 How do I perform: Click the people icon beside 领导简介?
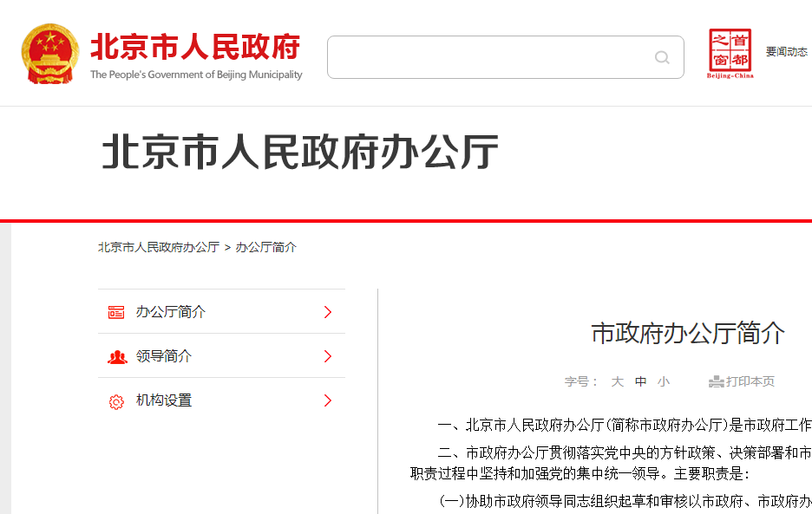[115, 356]
